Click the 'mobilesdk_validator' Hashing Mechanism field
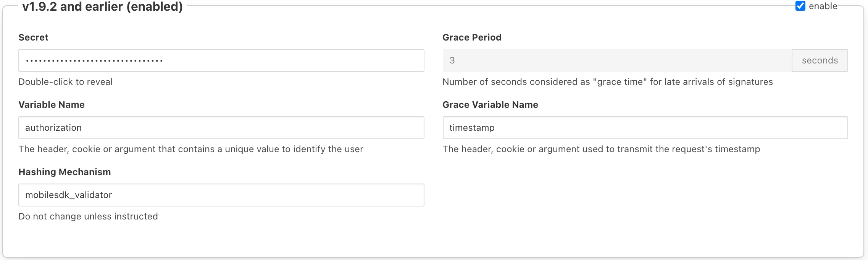The image size is (868, 260). coord(221,195)
